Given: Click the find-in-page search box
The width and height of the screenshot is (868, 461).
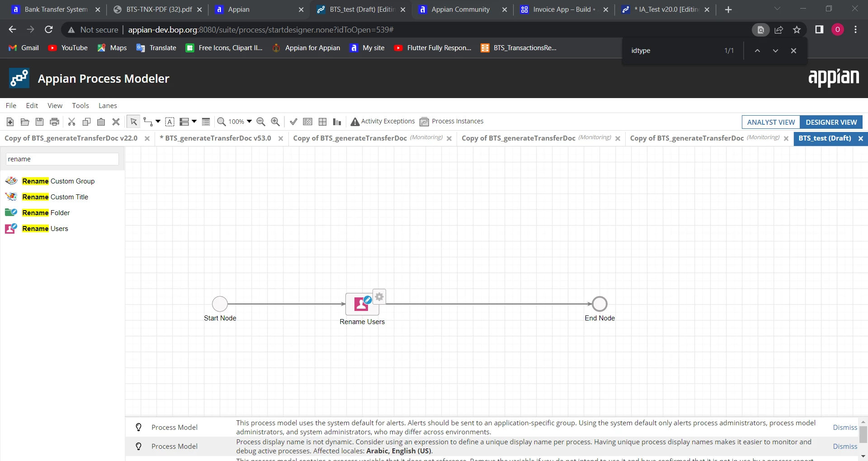Looking at the screenshot, I should pos(674,51).
